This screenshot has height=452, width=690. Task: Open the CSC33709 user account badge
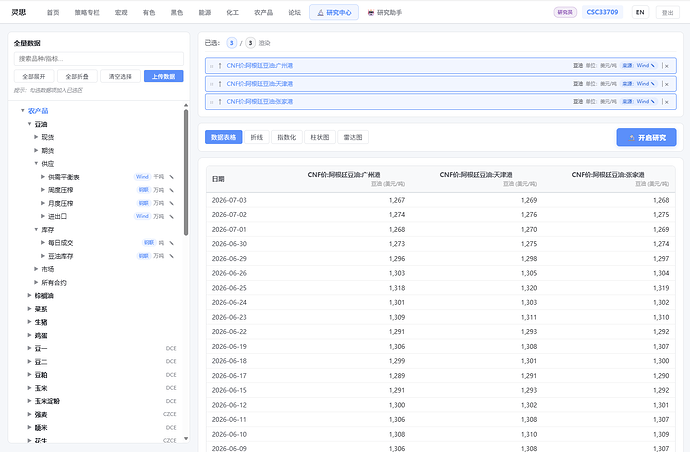(x=602, y=12)
